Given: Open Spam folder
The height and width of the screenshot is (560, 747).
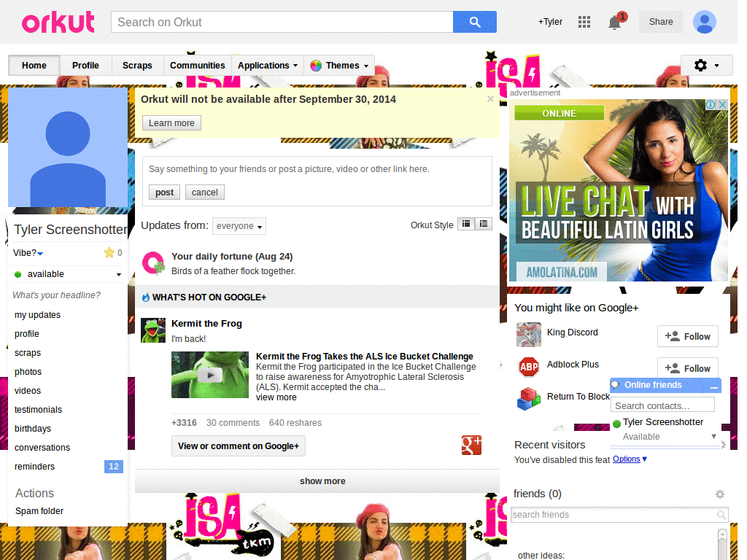Looking at the screenshot, I should [x=39, y=511].
